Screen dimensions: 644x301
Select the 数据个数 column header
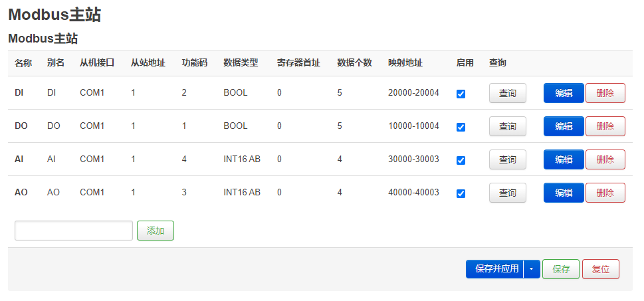pyautogui.click(x=354, y=63)
